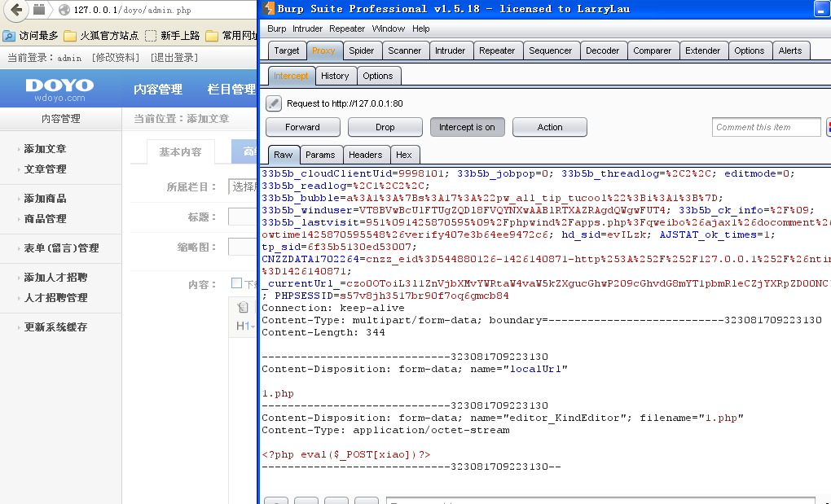Open 添加文章 in the sidebar
The width and height of the screenshot is (831, 504).
(x=45, y=149)
